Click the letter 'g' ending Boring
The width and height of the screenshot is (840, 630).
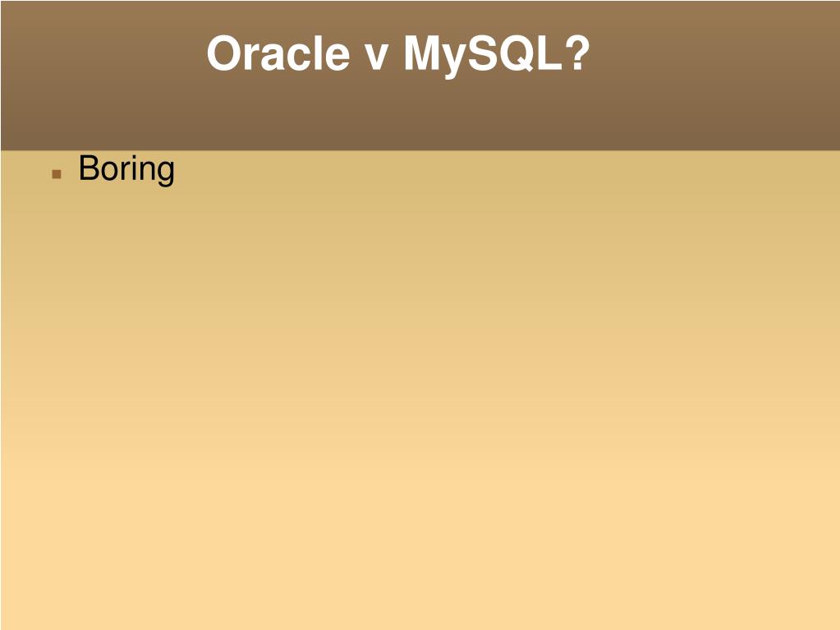164,172
